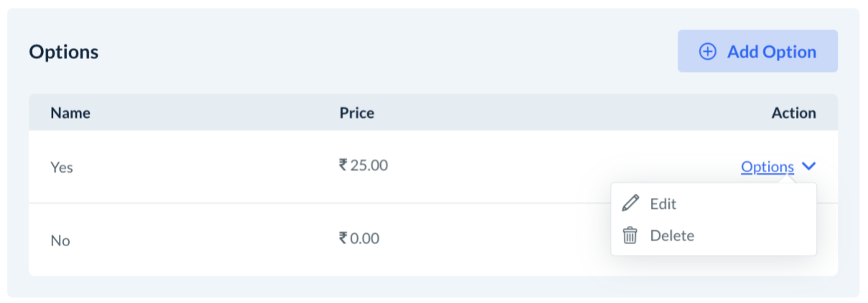This screenshot has width=868, height=303.
Task: Click the Price column header
Action: pyautogui.click(x=357, y=113)
